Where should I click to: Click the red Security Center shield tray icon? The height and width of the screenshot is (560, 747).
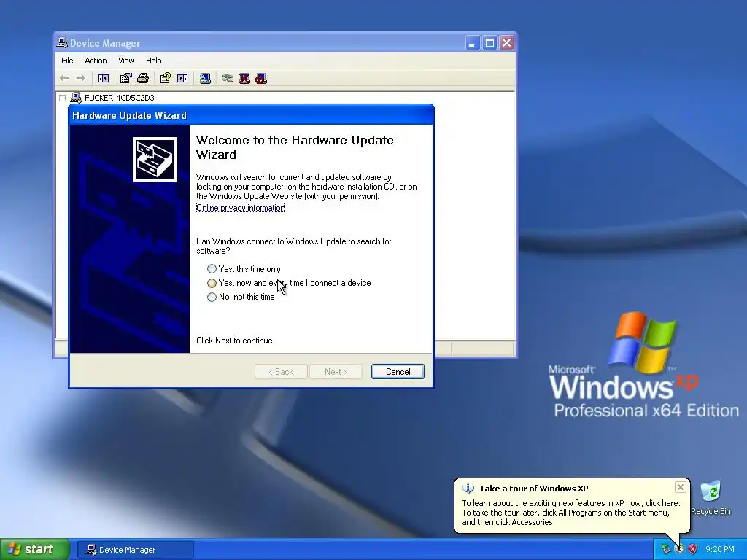(x=693, y=549)
